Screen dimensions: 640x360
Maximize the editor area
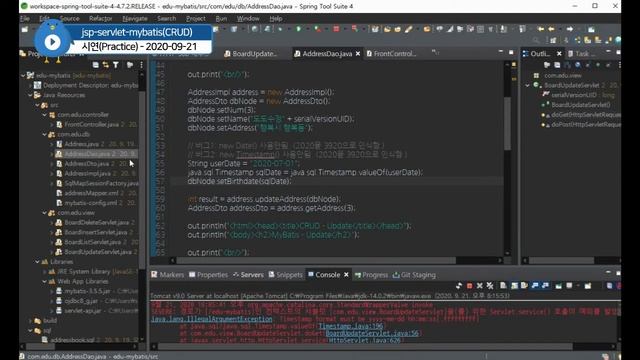[x=511, y=52]
